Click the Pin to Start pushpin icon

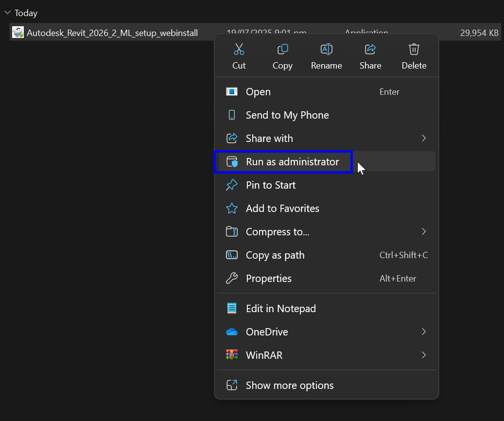click(232, 185)
